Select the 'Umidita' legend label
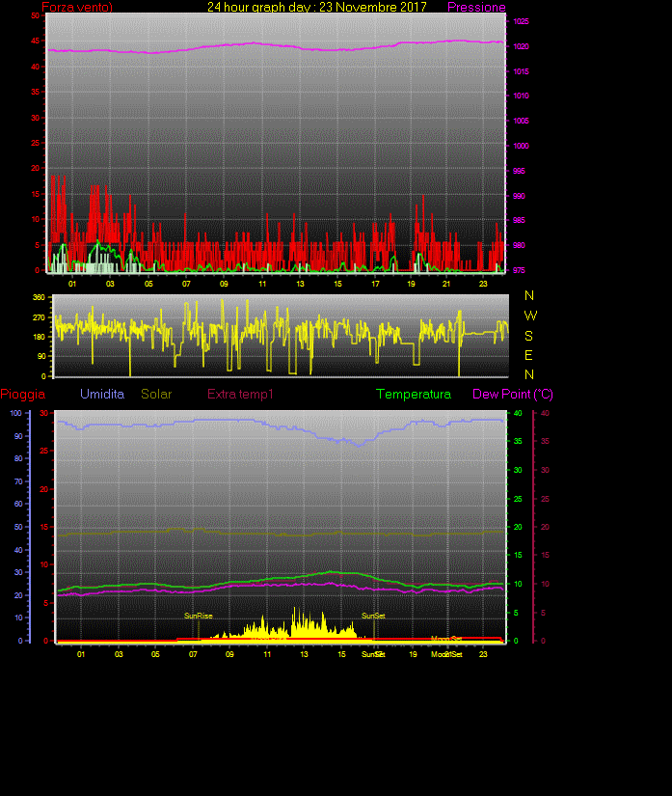 102,394
